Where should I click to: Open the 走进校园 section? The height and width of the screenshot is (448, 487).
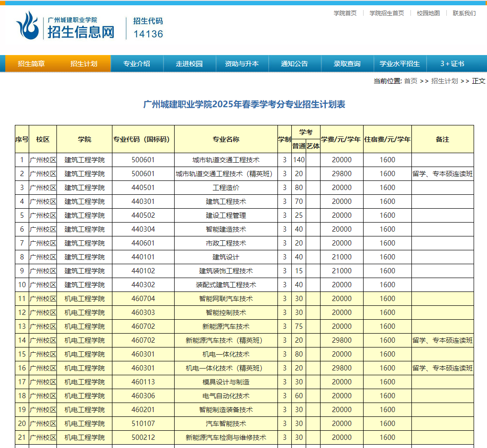(x=189, y=63)
